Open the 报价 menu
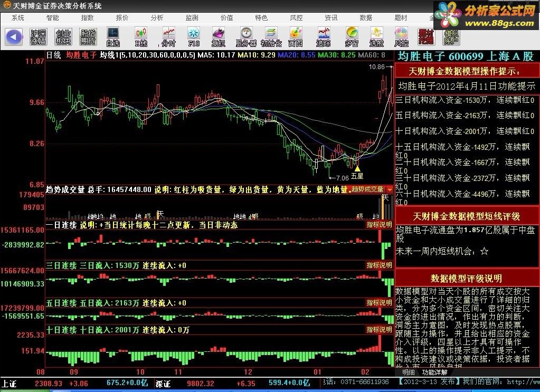Screen dimensions: 540x392 pyautogui.click(x=122, y=17)
